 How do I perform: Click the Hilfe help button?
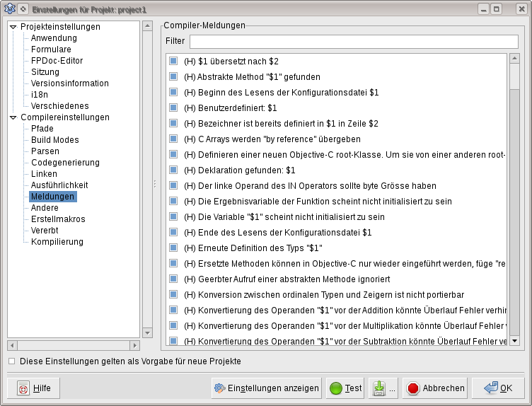click(x=34, y=388)
